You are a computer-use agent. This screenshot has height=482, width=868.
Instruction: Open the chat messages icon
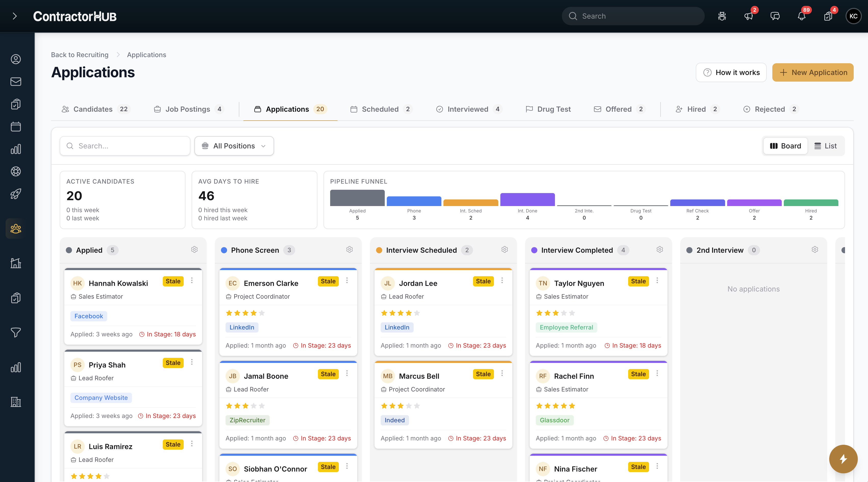pyautogui.click(x=775, y=16)
